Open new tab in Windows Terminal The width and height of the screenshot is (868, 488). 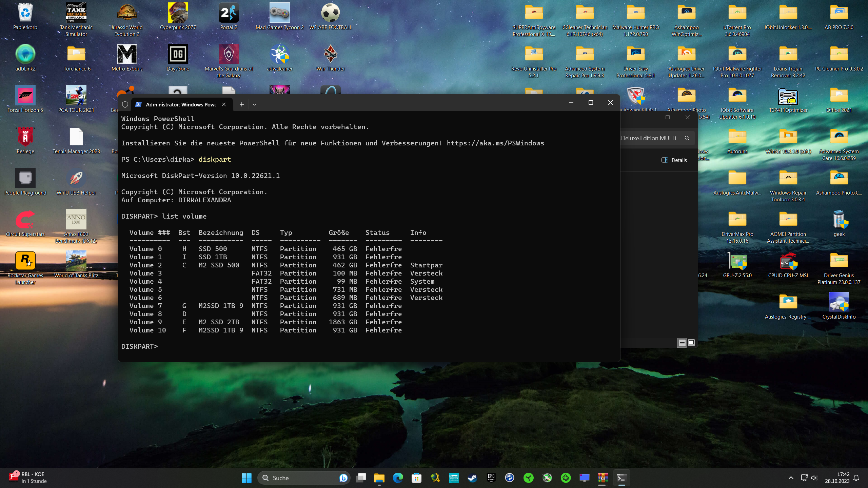pos(241,104)
